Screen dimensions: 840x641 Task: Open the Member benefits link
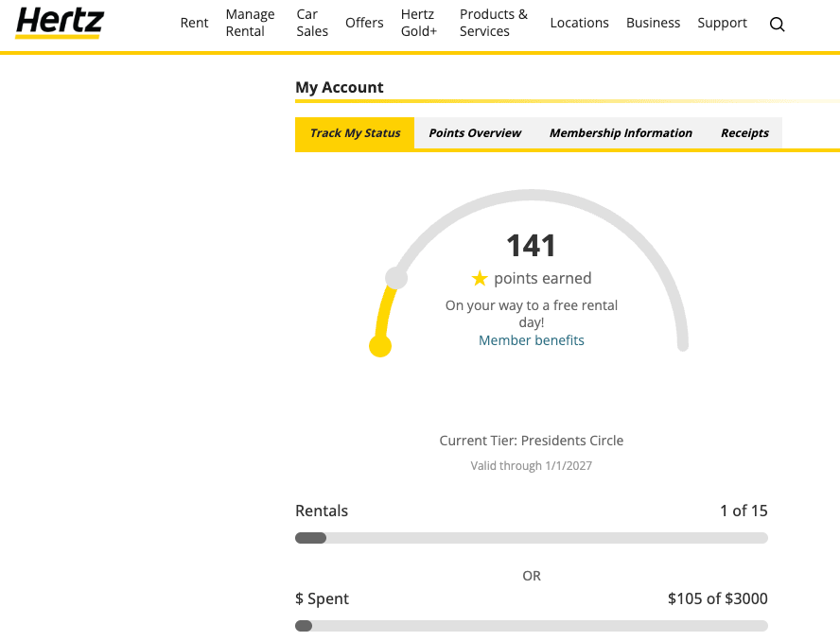(531, 340)
